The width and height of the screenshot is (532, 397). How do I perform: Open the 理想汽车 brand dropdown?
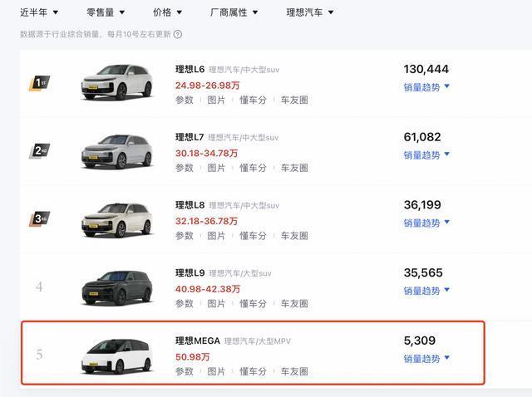click(x=310, y=12)
